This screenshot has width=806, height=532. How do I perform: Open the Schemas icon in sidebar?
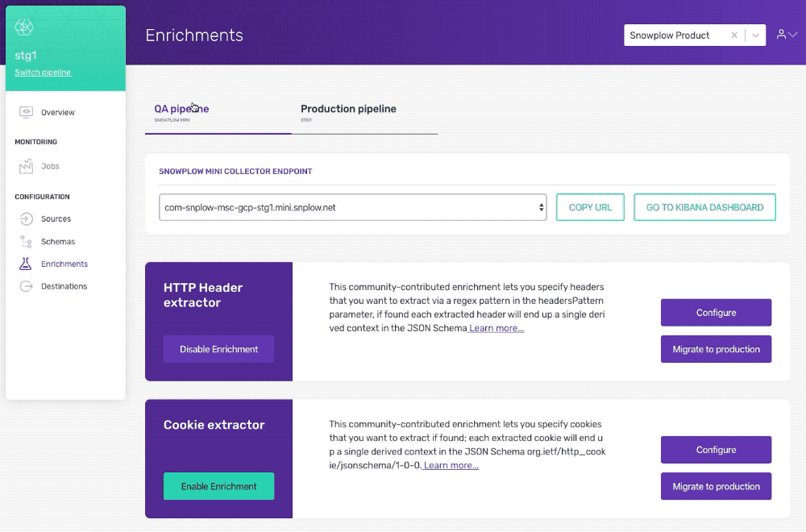(x=26, y=242)
